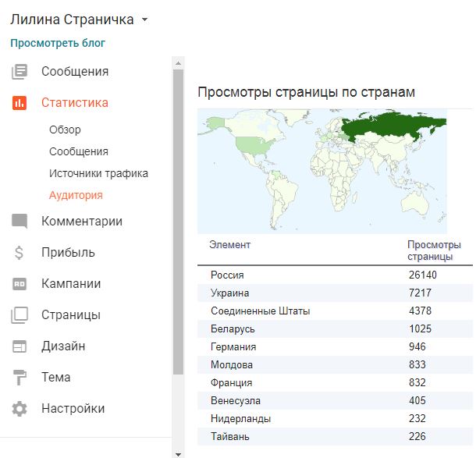
Task: Click the Лилина Страничка blog title
Action: point(72,20)
